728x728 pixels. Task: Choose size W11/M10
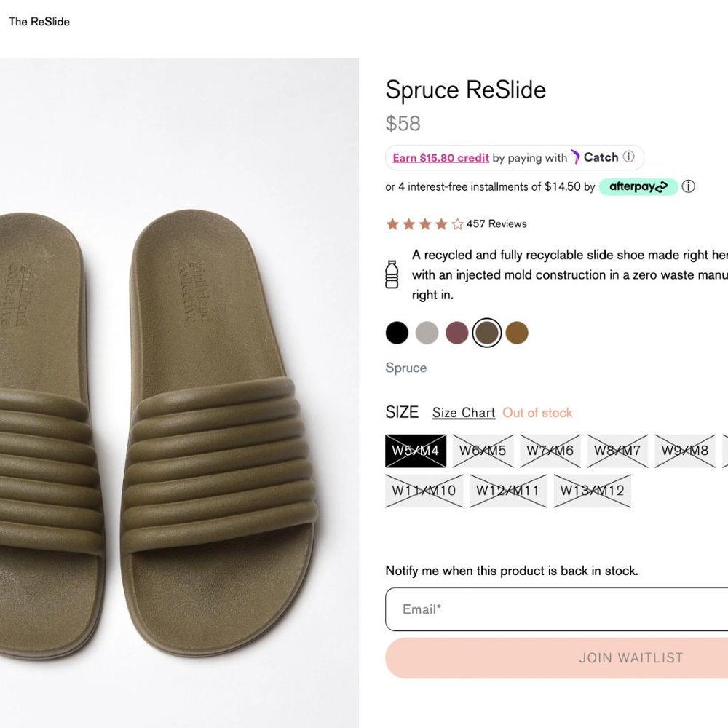pyautogui.click(x=424, y=491)
